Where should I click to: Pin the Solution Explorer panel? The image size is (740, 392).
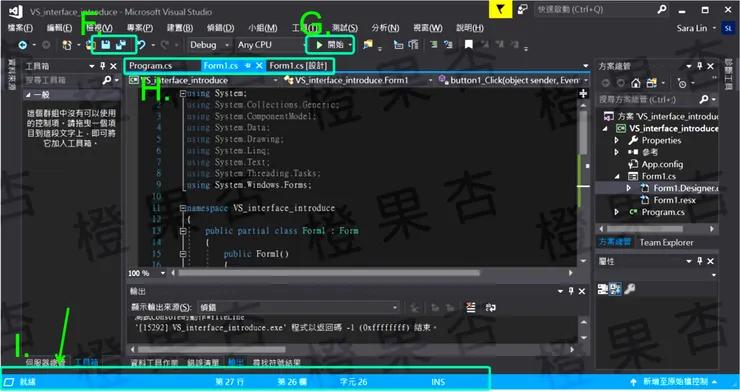click(699, 66)
